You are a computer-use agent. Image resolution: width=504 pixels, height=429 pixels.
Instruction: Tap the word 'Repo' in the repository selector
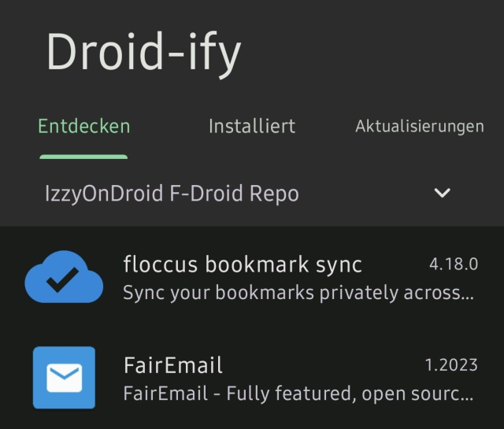pyautogui.click(x=274, y=194)
